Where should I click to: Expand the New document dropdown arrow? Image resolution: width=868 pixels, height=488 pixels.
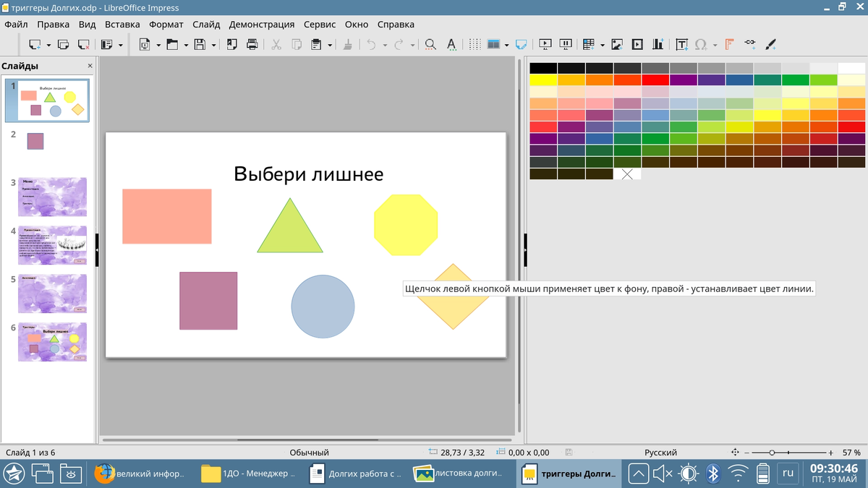pyautogui.click(x=158, y=45)
